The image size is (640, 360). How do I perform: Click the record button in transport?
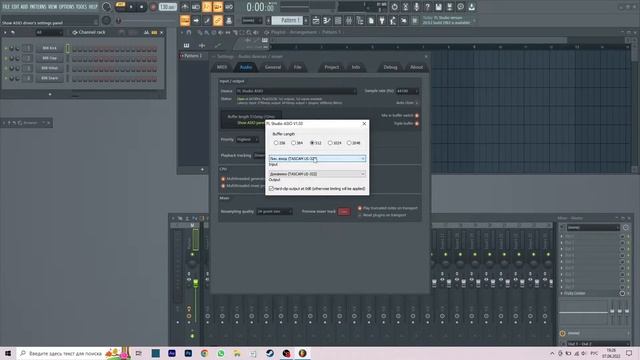coord(153,7)
